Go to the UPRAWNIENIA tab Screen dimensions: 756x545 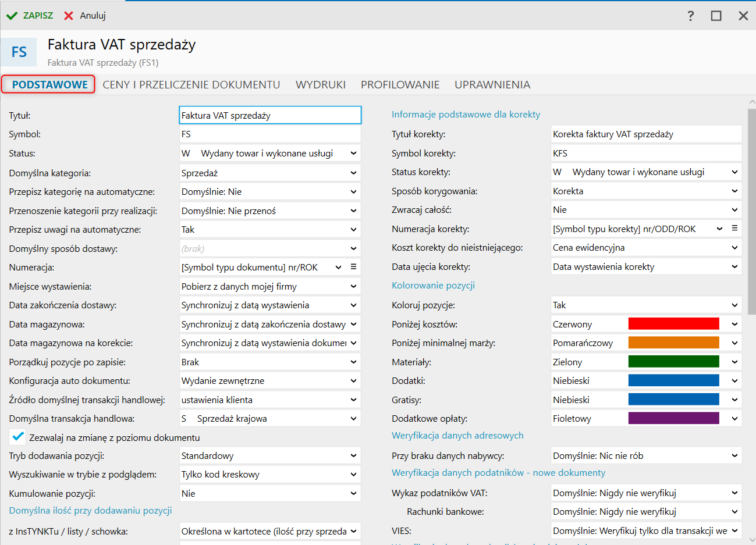(x=492, y=85)
